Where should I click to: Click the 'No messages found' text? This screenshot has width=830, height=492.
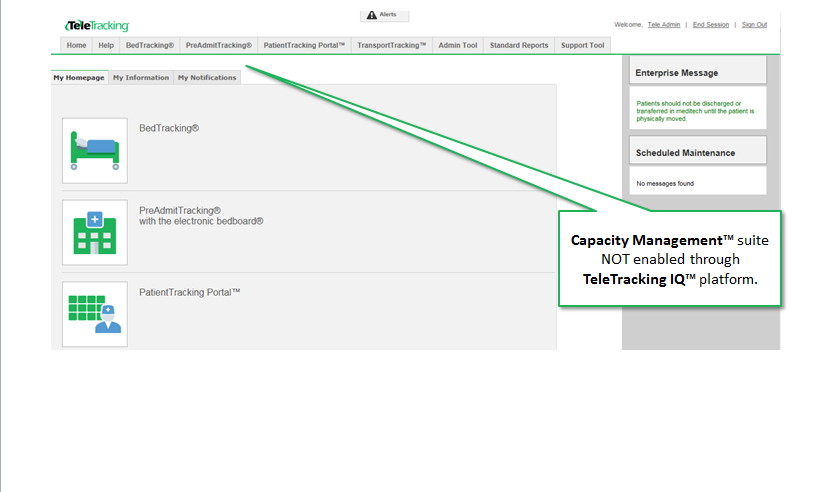pyautogui.click(x=665, y=184)
